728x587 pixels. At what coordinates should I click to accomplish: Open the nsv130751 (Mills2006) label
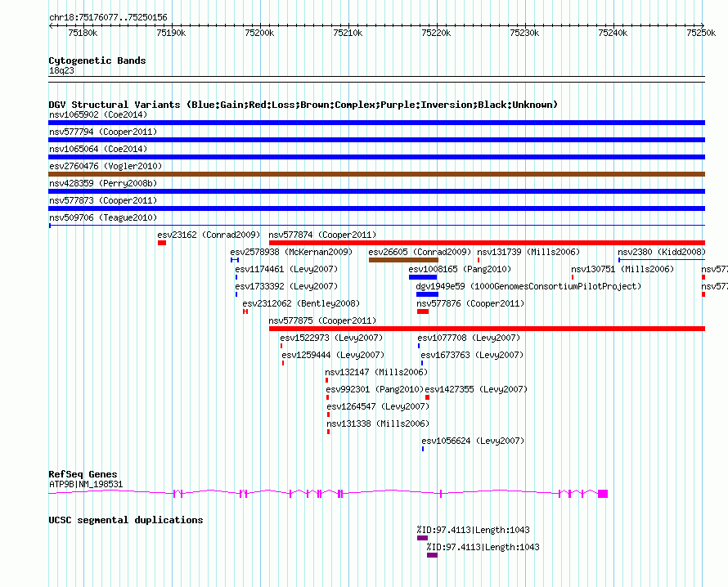[x=622, y=269]
